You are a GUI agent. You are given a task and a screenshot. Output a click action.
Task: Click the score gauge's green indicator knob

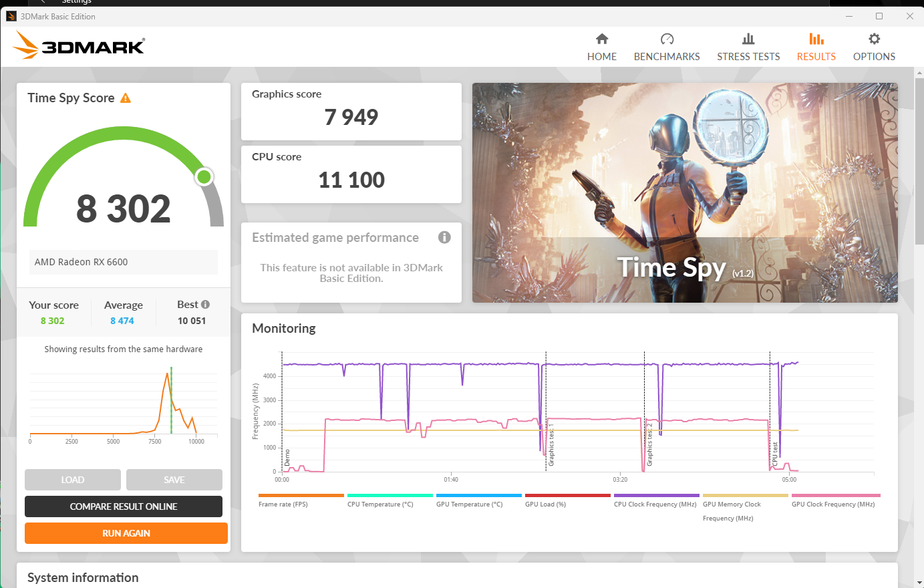click(204, 177)
